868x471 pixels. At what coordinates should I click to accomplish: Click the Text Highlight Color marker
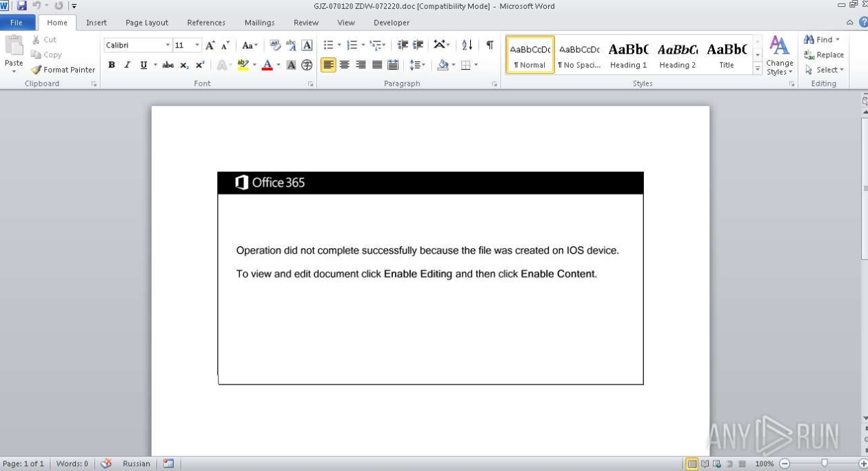[x=243, y=65]
